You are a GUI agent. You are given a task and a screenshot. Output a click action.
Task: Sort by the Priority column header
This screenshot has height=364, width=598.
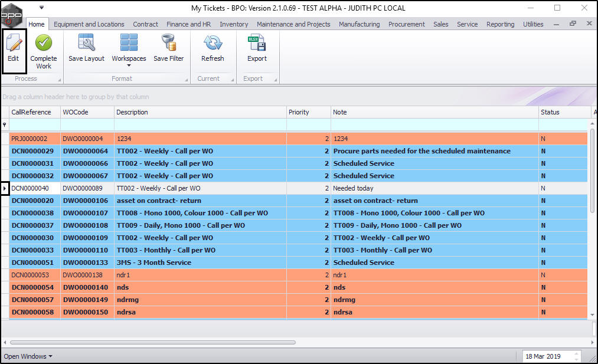click(299, 112)
